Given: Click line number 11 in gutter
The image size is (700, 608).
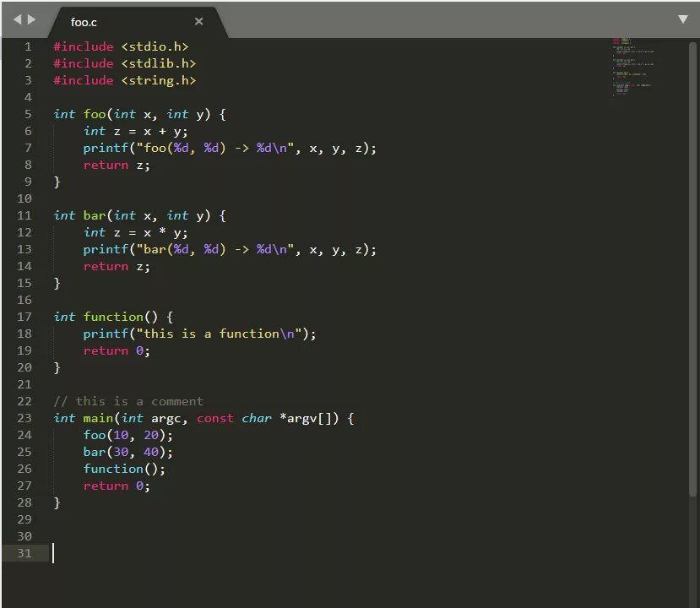Looking at the screenshot, I should (x=24, y=215).
